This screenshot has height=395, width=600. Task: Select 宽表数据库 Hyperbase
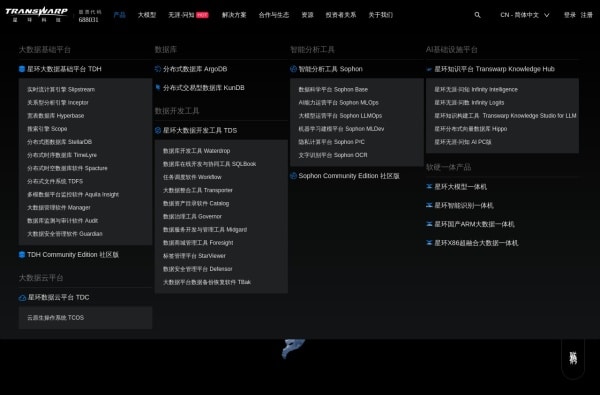[55, 116]
